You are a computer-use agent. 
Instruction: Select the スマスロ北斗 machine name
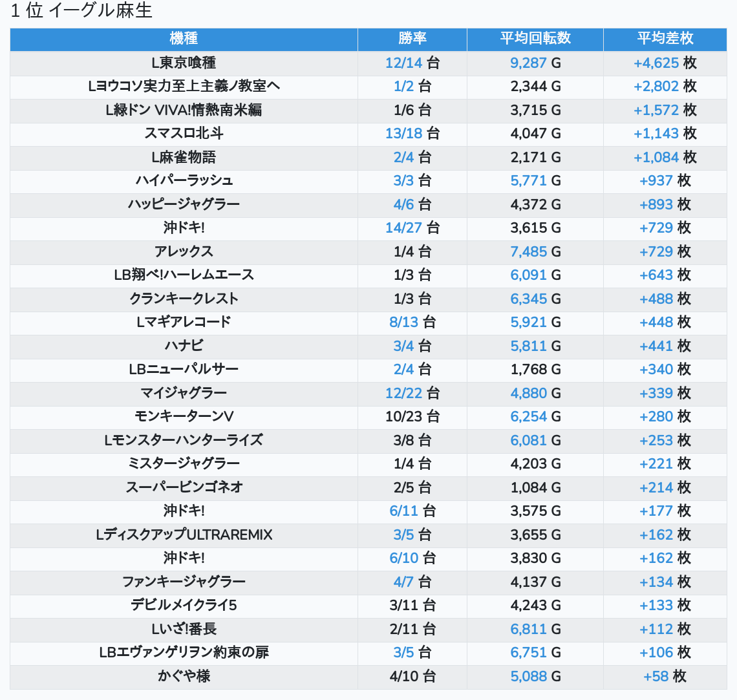tap(184, 133)
